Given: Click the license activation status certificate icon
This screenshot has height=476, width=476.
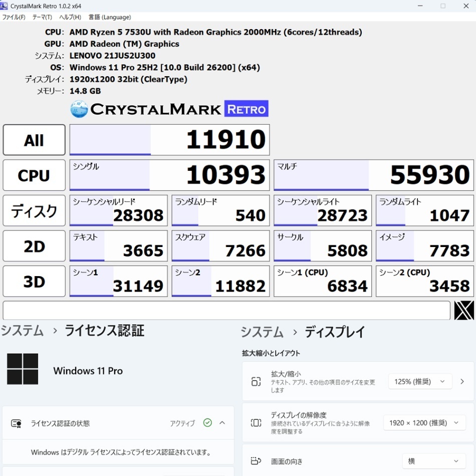Looking at the screenshot, I should (16, 423).
